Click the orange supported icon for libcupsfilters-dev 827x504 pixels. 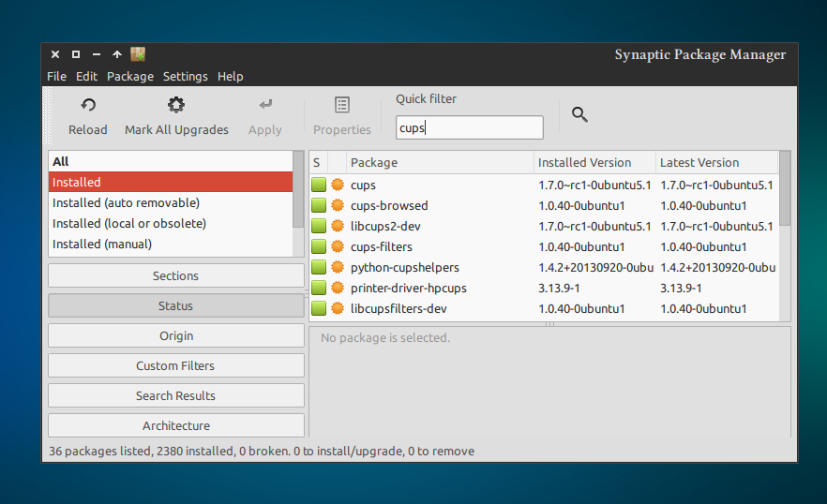click(338, 308)
